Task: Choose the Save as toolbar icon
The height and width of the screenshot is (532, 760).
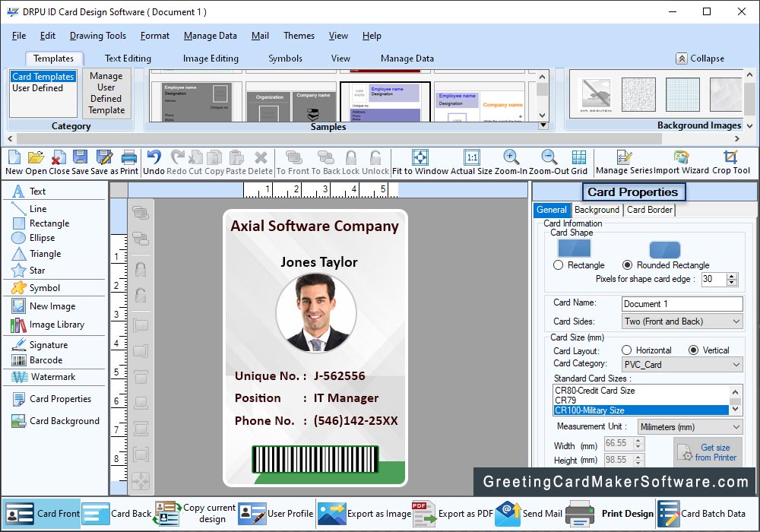Action: [x=104, y=163]
